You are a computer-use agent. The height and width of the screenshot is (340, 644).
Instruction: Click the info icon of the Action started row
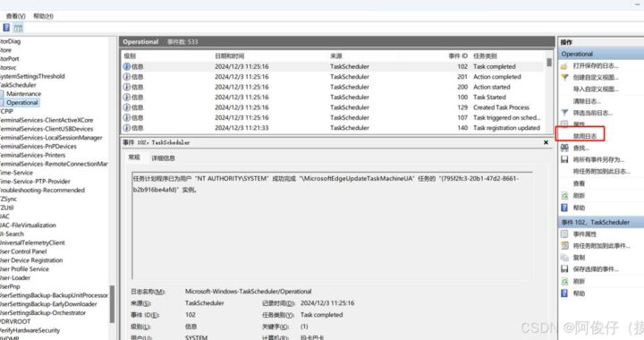[x=127, y=87]
